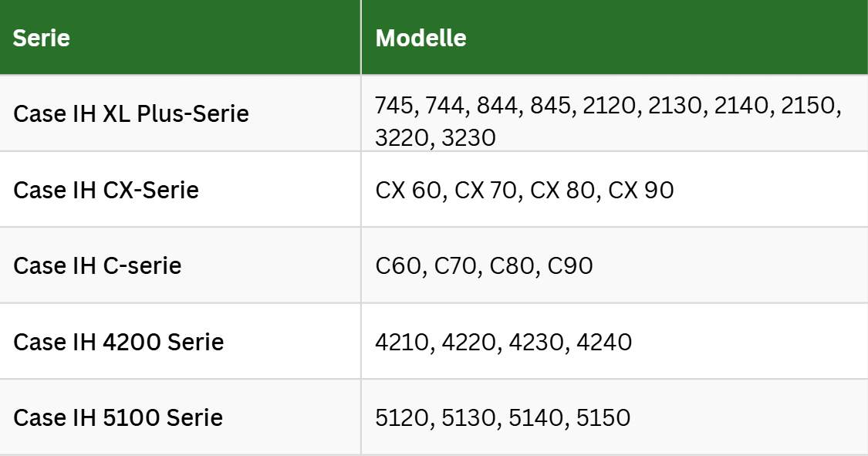
Task: Click model number 4240
Action: point(603,342)
